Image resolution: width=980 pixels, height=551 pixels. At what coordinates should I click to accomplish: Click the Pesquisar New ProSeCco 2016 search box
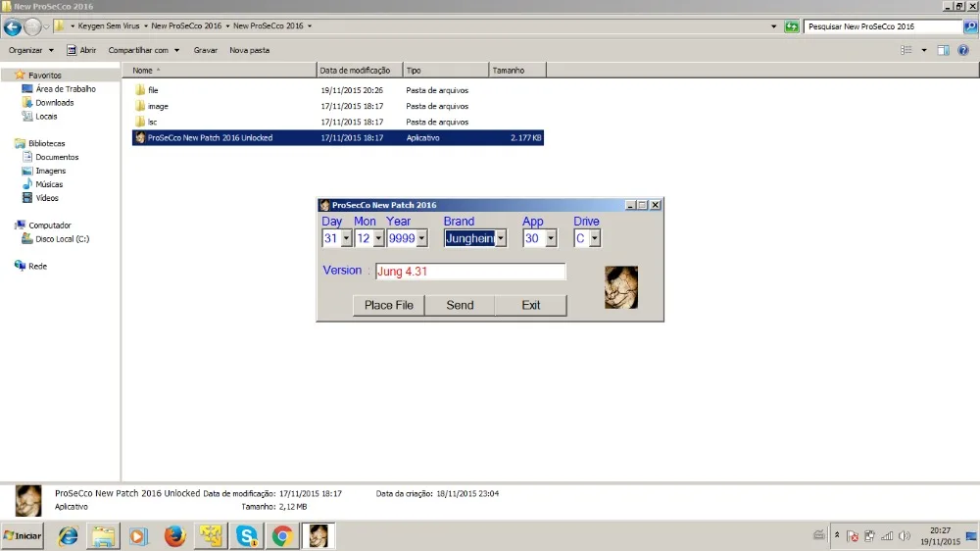[x=883, y=26]
